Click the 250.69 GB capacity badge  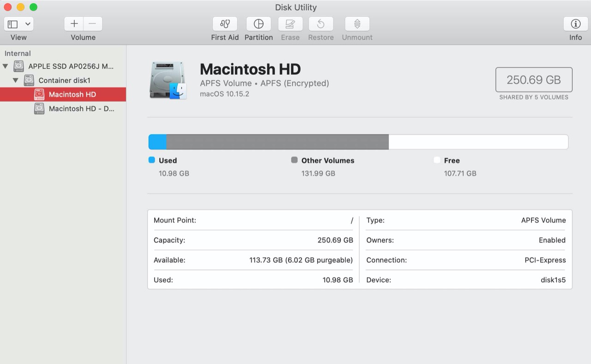[534, 79]
